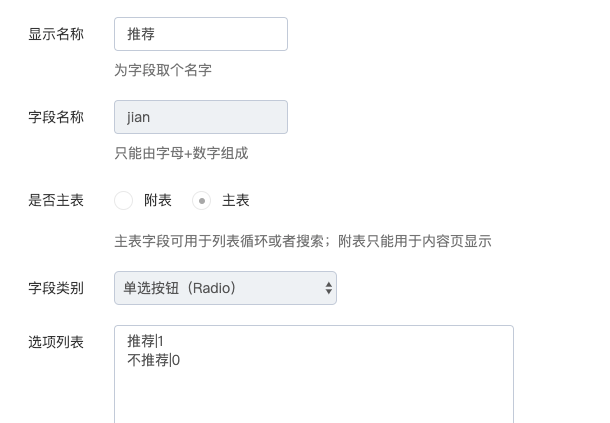The image size is (610, 423).
Task: Click the up-down arrows on 字段类别 select
Action: (329, 288)
